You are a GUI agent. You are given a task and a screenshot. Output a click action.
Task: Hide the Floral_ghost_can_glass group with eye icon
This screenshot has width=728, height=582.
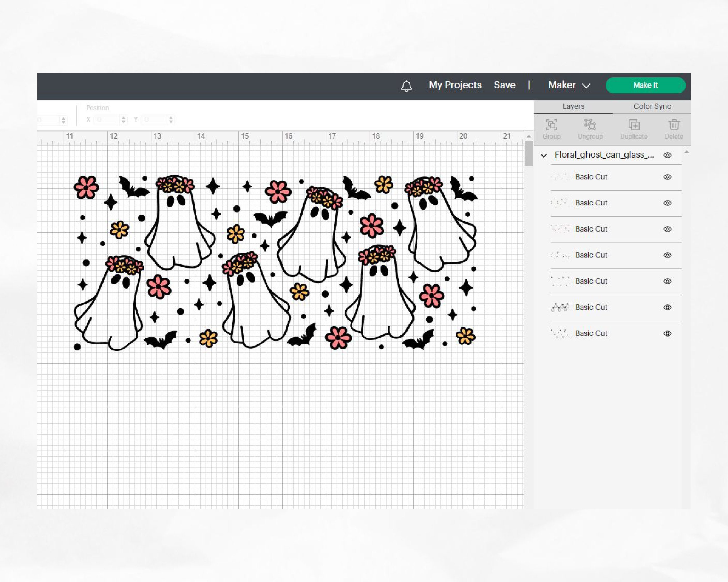click(667, 155)
